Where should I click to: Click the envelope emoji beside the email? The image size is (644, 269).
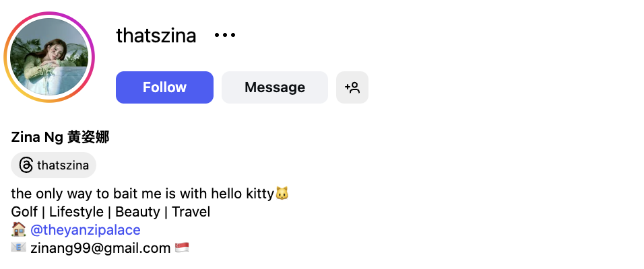click(19, 248)
